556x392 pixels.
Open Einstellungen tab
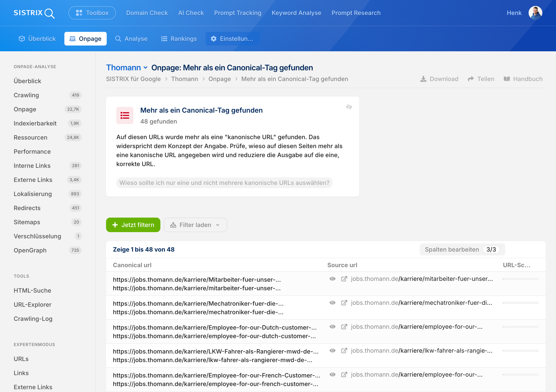point(232,39)
